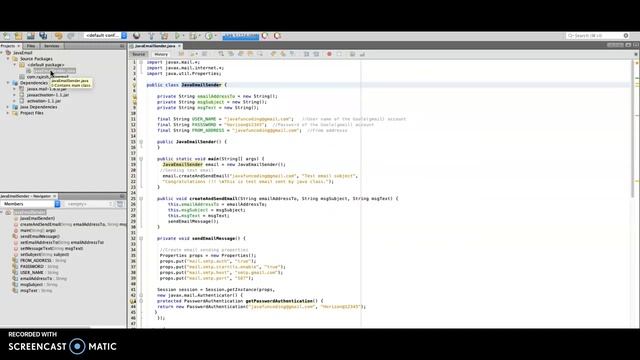Click the Undo toolbar icon
Viewport: 640px width, 360px height.
click(58, 36)
